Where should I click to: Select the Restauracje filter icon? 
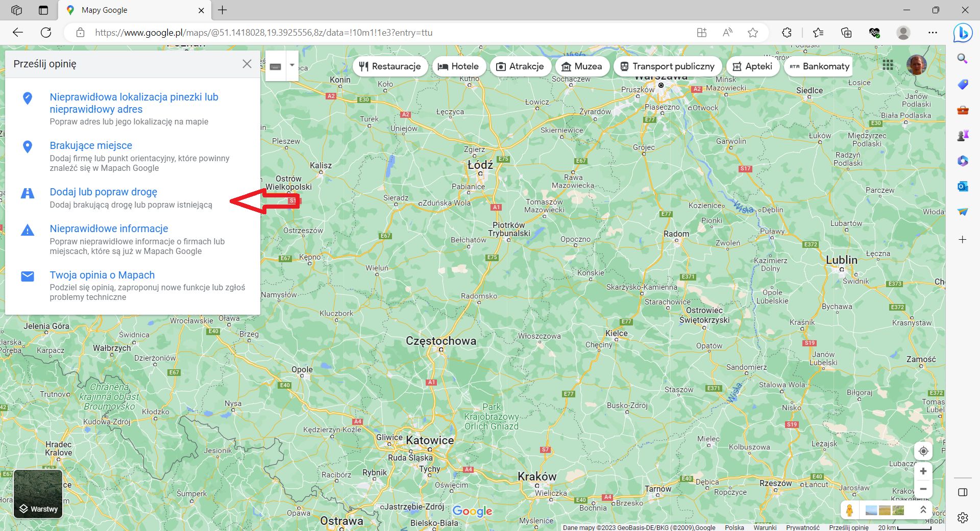[364, 66]
